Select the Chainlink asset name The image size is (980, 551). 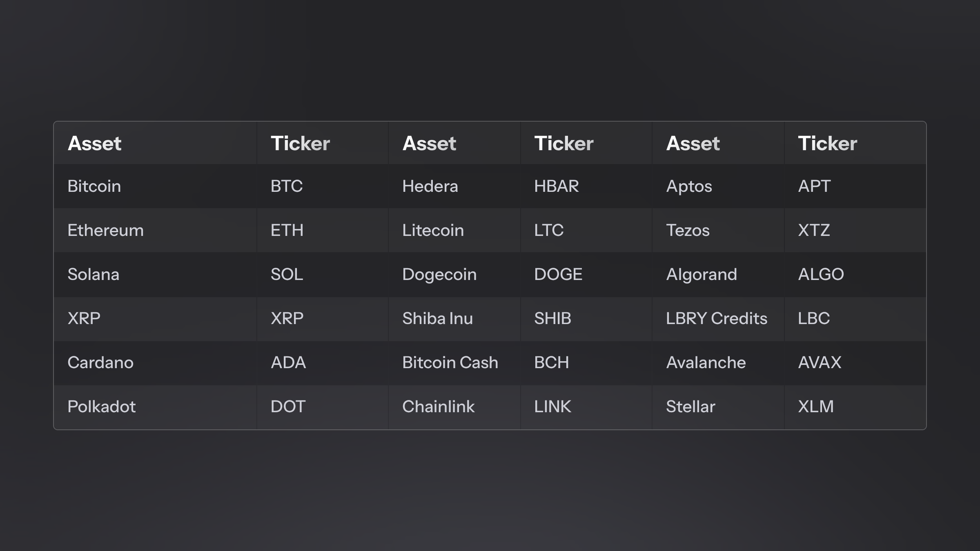pyautogui.click(x=438, y=407)
